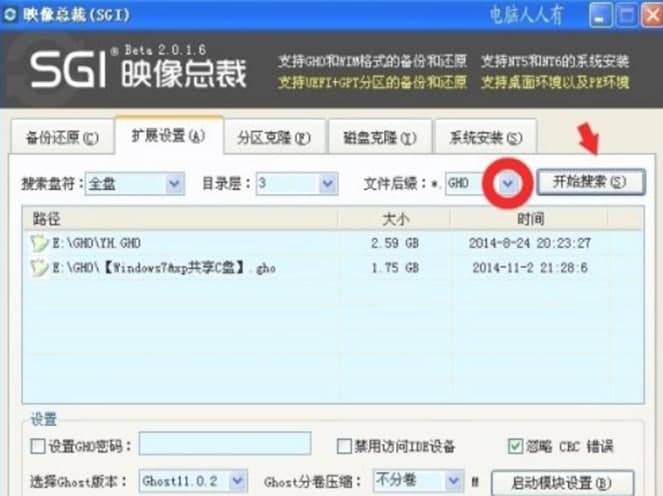
Task: Uncheck the 忽略 CRC 错误 checkbox
Action: 515,446
